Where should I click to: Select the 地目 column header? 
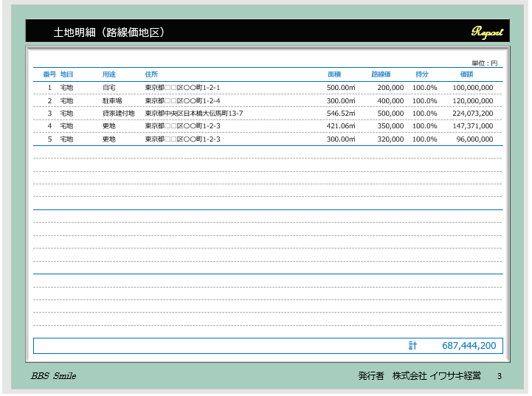pyautogui.click(x=67, y=74)
